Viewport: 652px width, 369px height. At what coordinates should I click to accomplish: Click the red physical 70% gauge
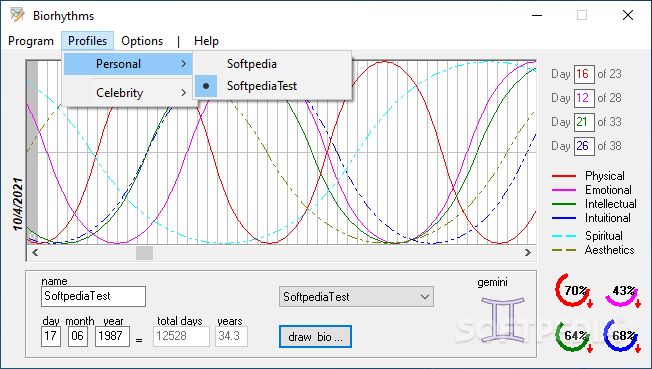574,290
